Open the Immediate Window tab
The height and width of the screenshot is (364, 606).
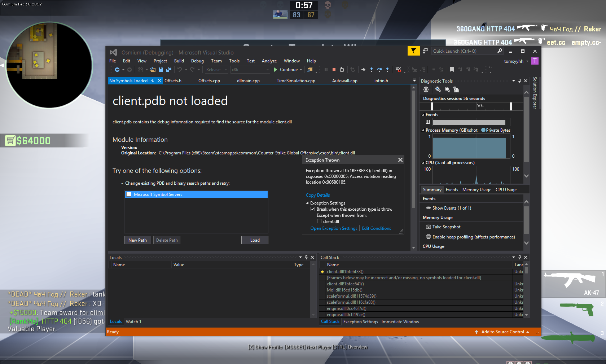click(400, 322)
